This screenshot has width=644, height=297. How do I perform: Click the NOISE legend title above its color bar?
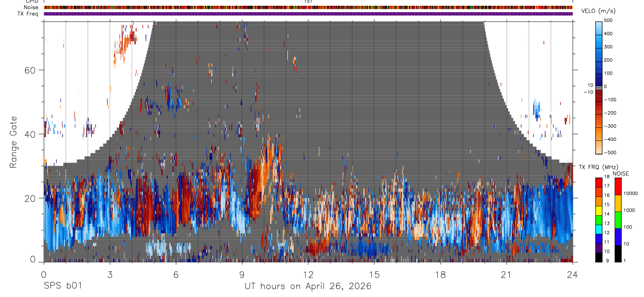coord(620,173)
